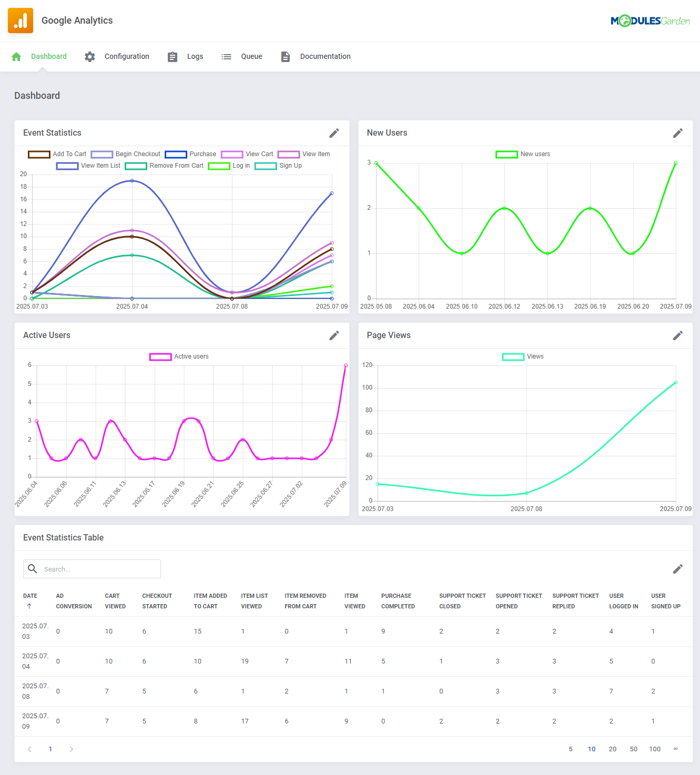
Task: Sort table by Ad Conversion column
Action: tap(74, 601)
